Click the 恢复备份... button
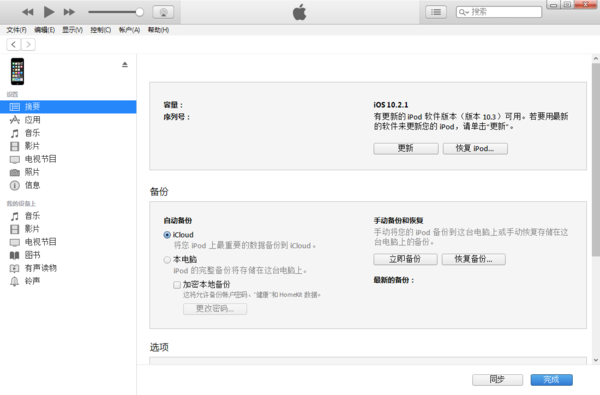The image size is (600, 395). 474,259
